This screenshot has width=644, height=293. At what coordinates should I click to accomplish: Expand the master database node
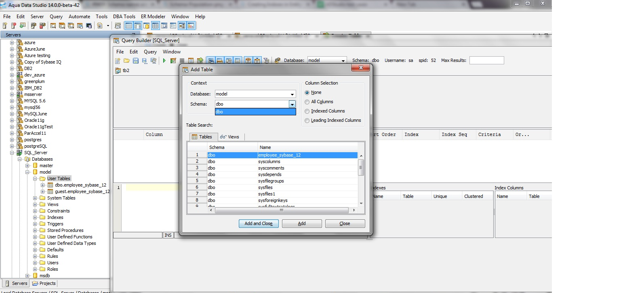coord(27,166)
